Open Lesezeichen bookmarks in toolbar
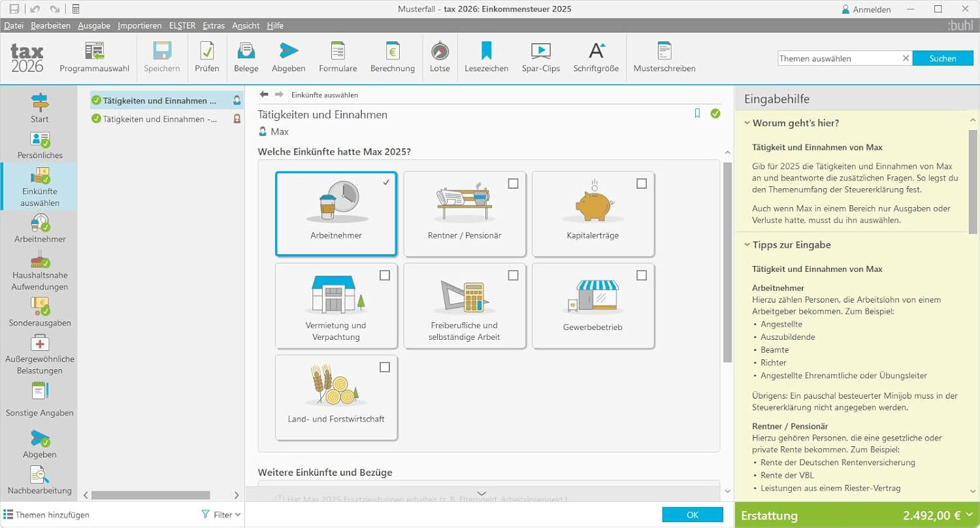This screenshot has height=528, width=980. tap(486, 57)
